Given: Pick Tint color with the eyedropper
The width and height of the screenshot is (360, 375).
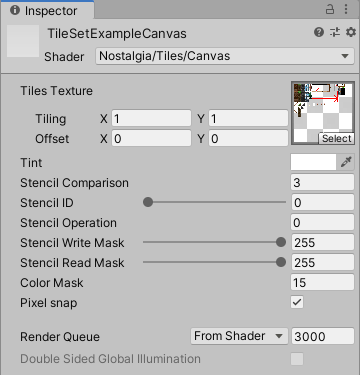Looking at the screenshot, I should 346,162.
